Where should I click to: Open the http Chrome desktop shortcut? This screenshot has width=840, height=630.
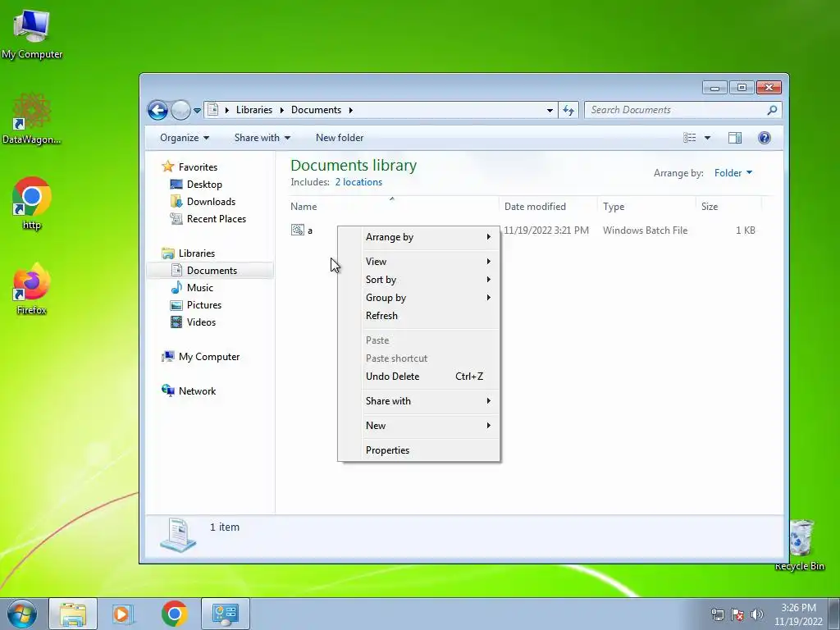tap(32, 203)
